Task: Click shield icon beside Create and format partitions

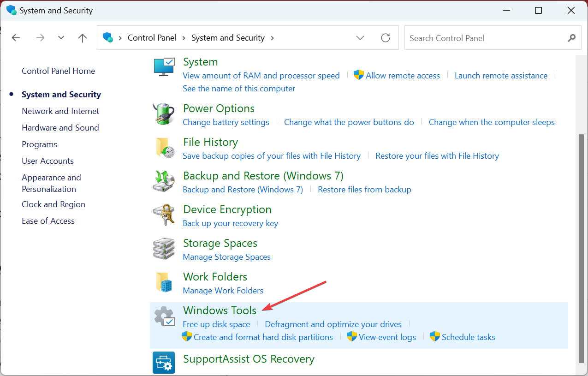Action: pos(187,337)
